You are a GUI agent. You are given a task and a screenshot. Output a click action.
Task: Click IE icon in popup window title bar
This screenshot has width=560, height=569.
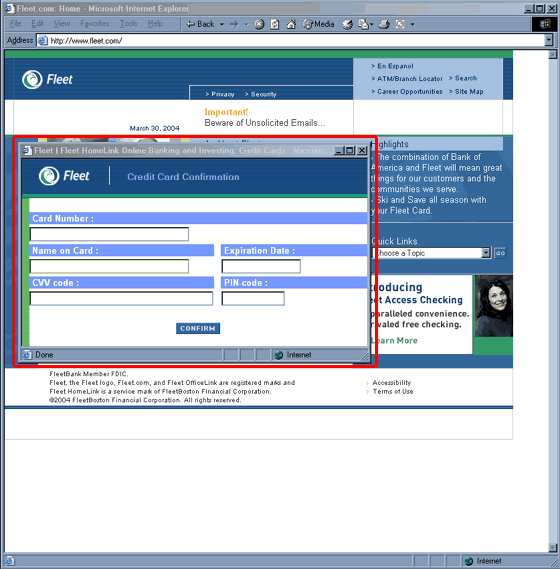click(27, 150)
